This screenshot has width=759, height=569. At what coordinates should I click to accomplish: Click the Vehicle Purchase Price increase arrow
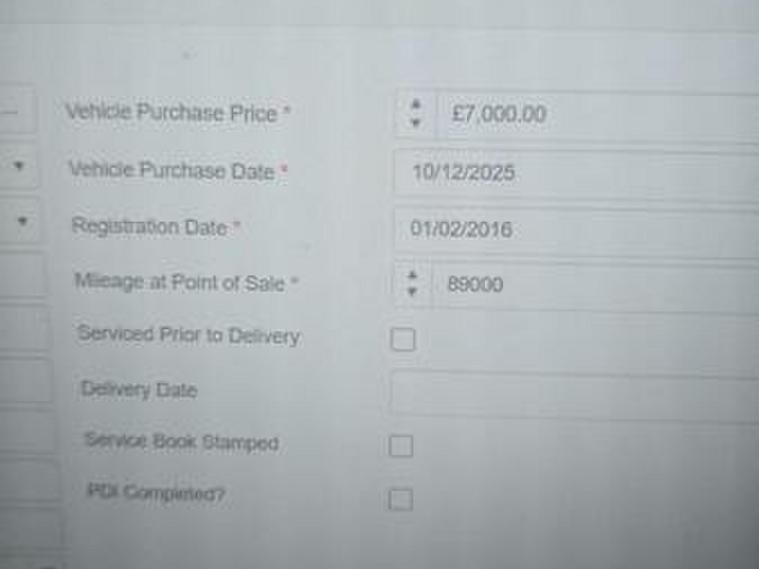(x=416, y=104)
